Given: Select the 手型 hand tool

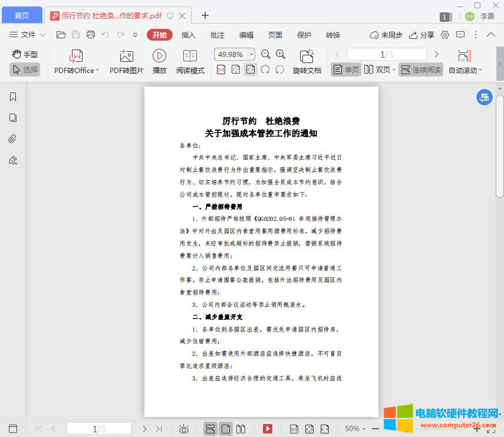Looking at the screenshot, I should (x=26, y=55).
